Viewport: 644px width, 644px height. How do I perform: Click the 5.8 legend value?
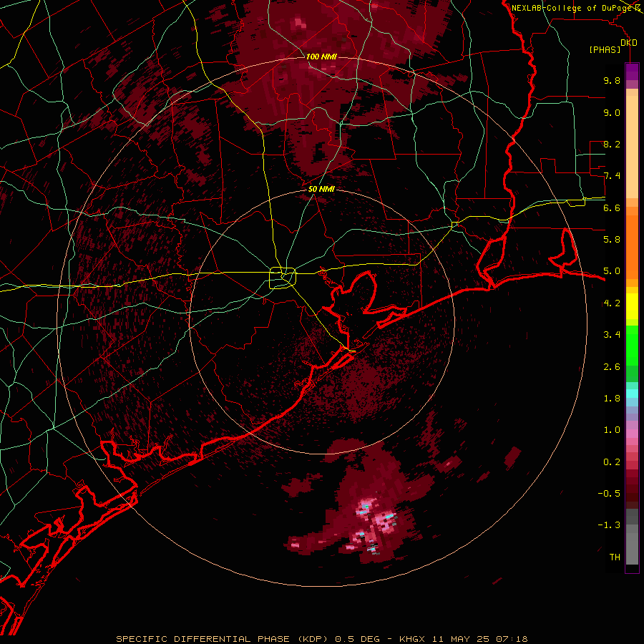[x=612, y=240]
